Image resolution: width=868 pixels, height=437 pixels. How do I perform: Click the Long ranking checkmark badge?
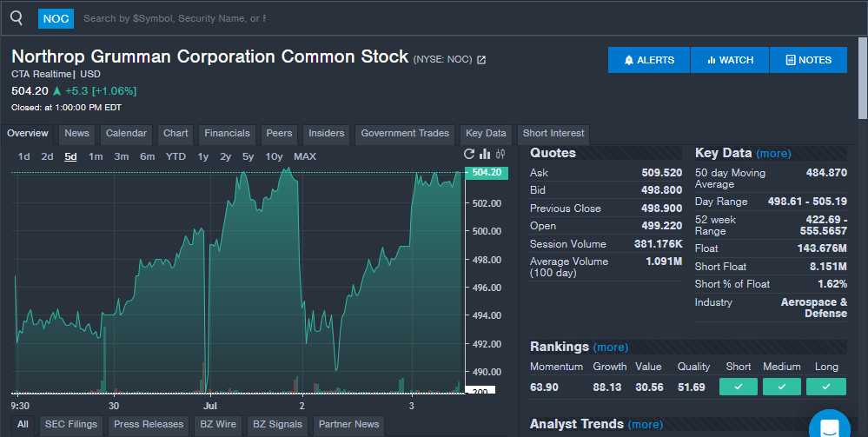826,387
